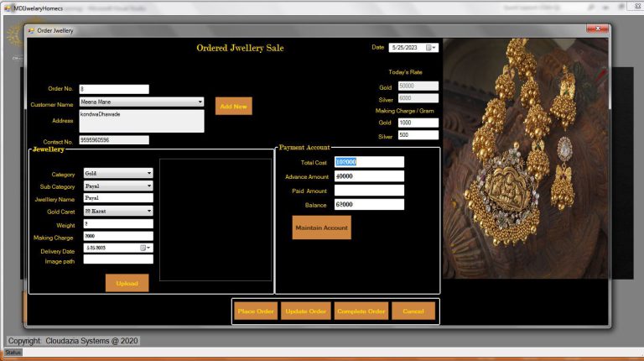Click the Paid Amount input field
Viewport: 644px width, 361px height.
click(x=369, y=191)
